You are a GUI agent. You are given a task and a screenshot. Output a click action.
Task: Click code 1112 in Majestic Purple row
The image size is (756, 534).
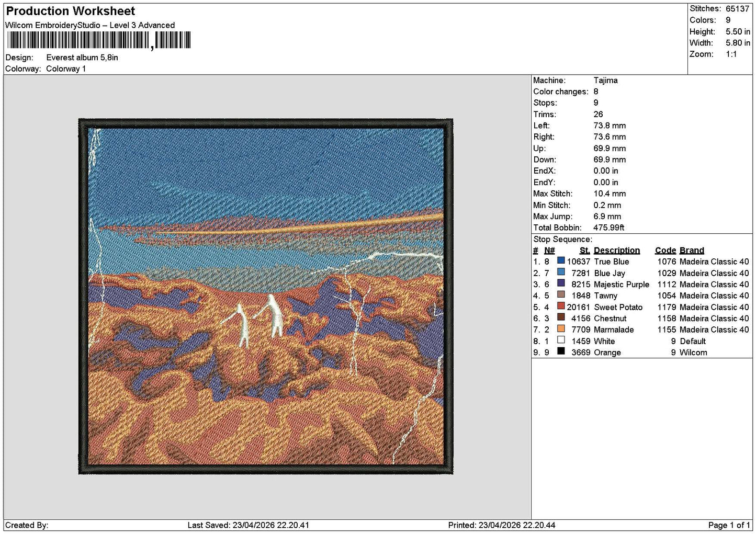point(667,285)
